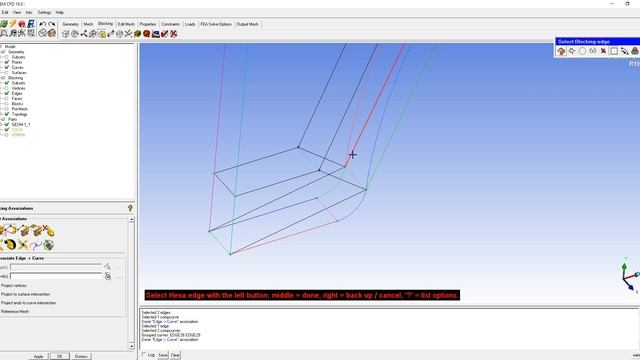Click the help lightbulb icon in Blocking Associations
The image size is (640, 360).
[130, 208]
